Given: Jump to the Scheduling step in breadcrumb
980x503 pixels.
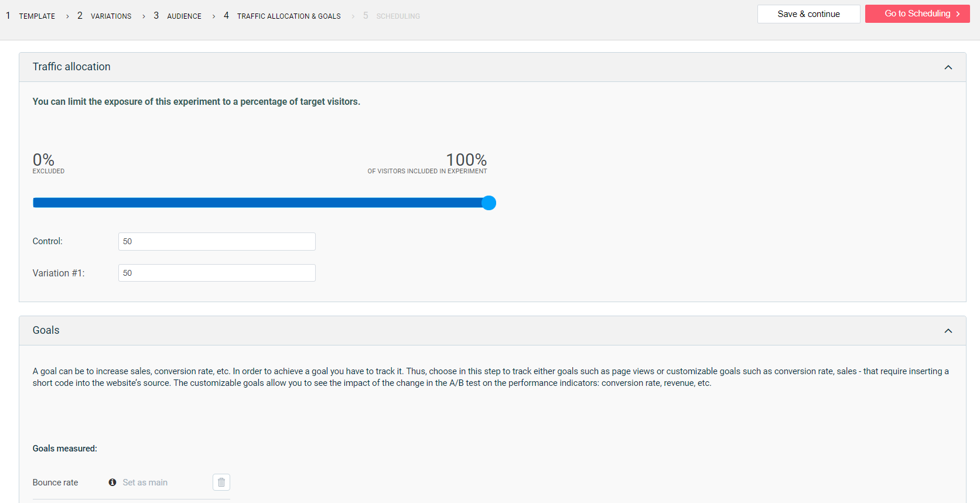Looking at the screenshot, I should click(x=398, y=16).
